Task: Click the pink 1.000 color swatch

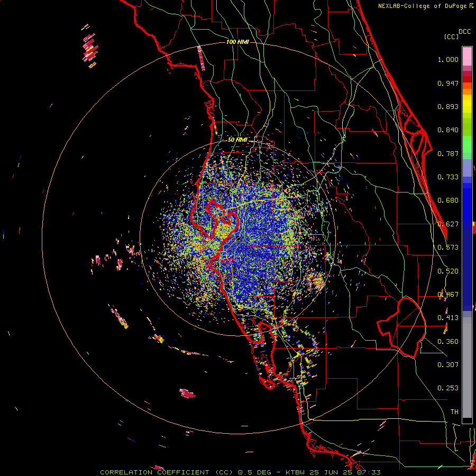Action: pyautogui.click(x=467, y=57)
